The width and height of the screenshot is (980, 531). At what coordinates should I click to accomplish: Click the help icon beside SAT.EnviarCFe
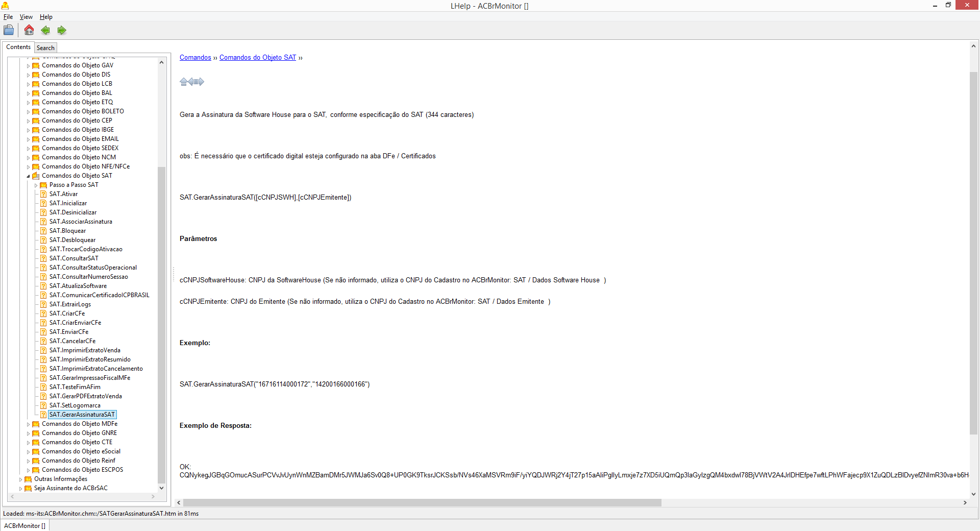[x=43, y=332]
